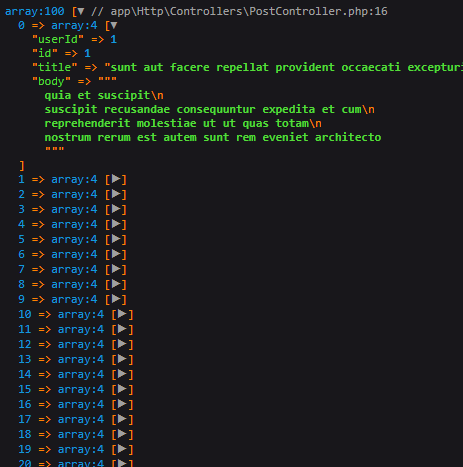Expand array entry at index 17
This screenshot has height=467, width=463.
coord(123,419)
